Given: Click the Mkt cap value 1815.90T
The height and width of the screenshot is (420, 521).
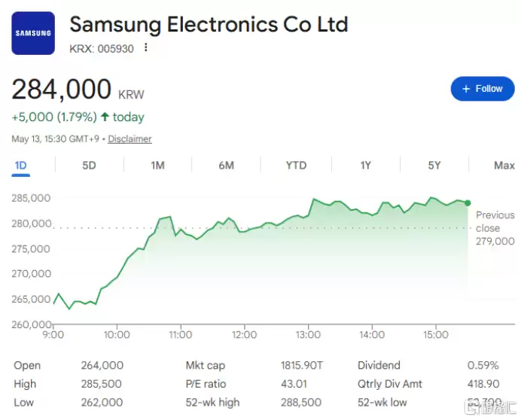Looking at the screenshot, I should click(302, 365).
